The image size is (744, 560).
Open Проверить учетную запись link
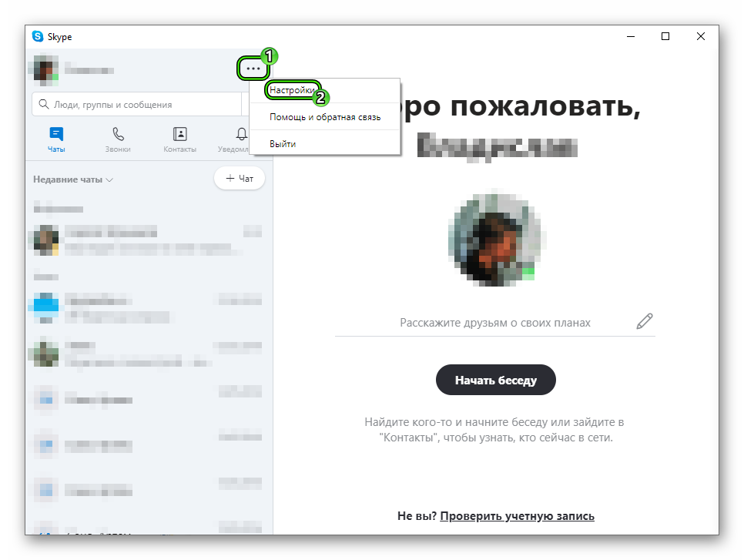pyautogui.click(x=517, y=516)
